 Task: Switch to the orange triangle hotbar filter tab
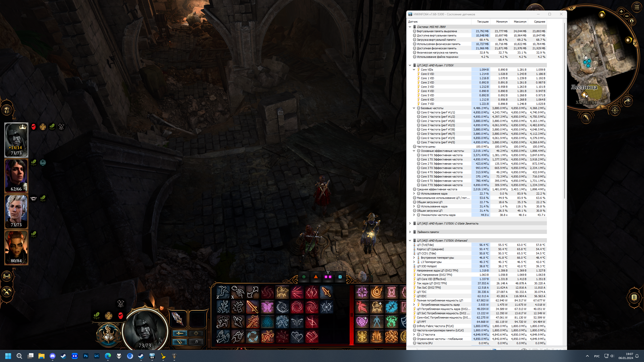point(316,277)
